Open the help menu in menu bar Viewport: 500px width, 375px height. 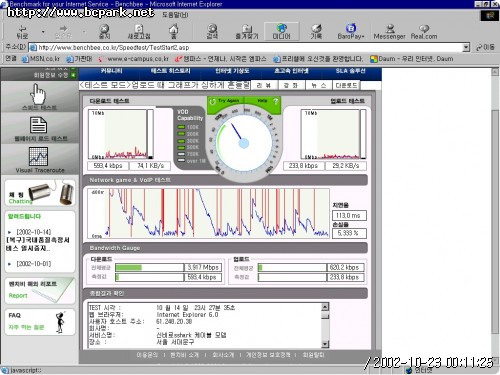pyautogui.click(x=175, y=15)
